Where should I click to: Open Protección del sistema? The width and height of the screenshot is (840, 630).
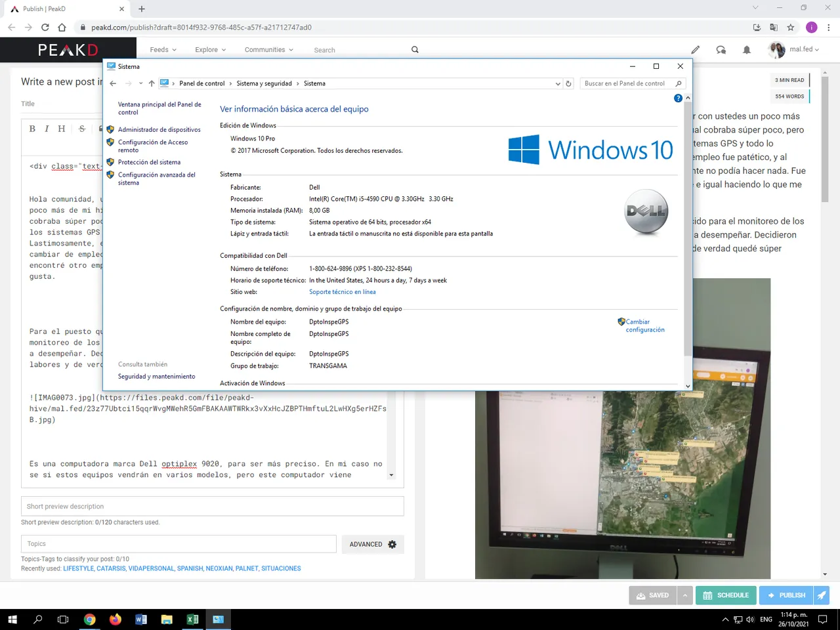click(x=149, y=162)
